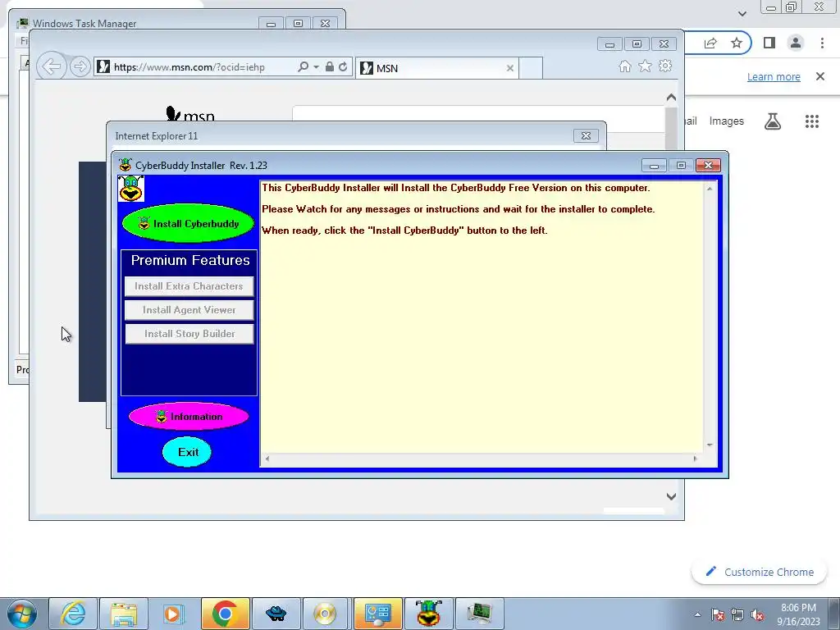This screenshot has width=840, height=630.
Task: Click the msn logo on the page
Action: click(x=190, y=114)
